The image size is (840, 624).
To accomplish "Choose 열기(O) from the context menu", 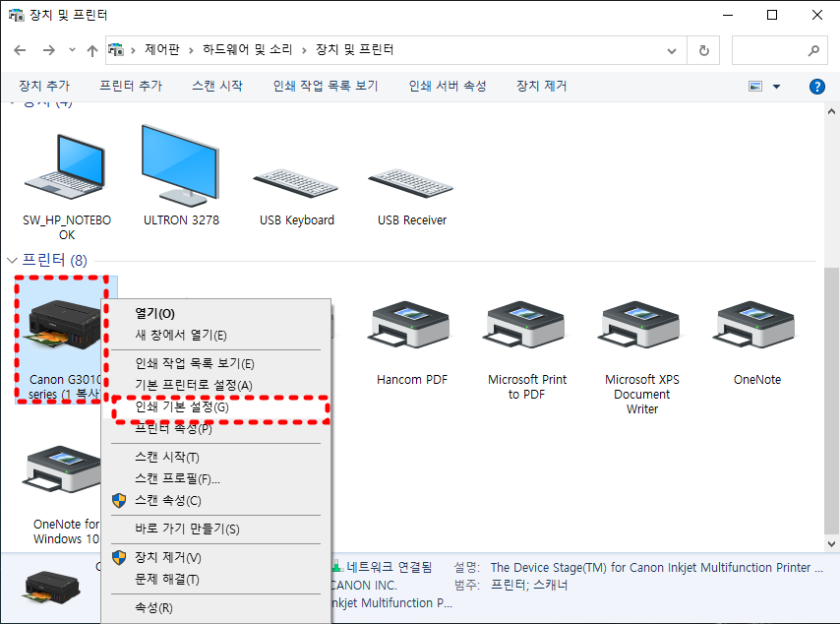I will [215, 314].
